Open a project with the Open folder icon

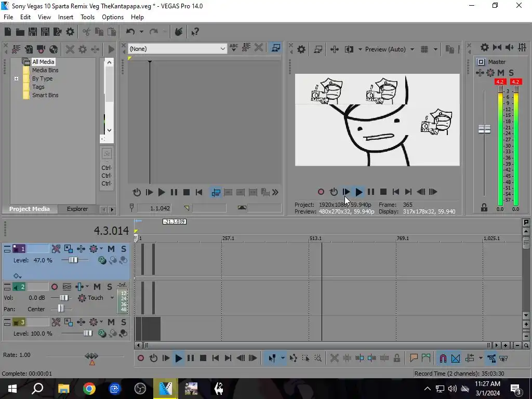[x=20, y=32]
